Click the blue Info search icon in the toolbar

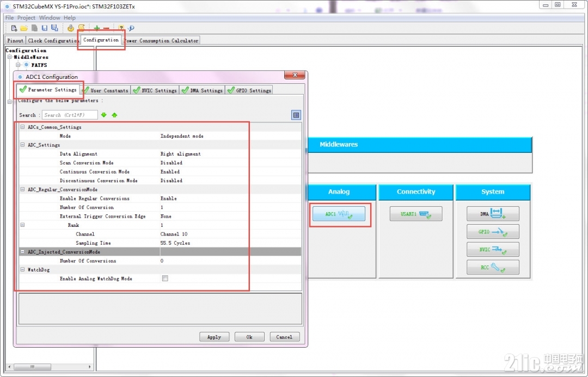(131, 28)
